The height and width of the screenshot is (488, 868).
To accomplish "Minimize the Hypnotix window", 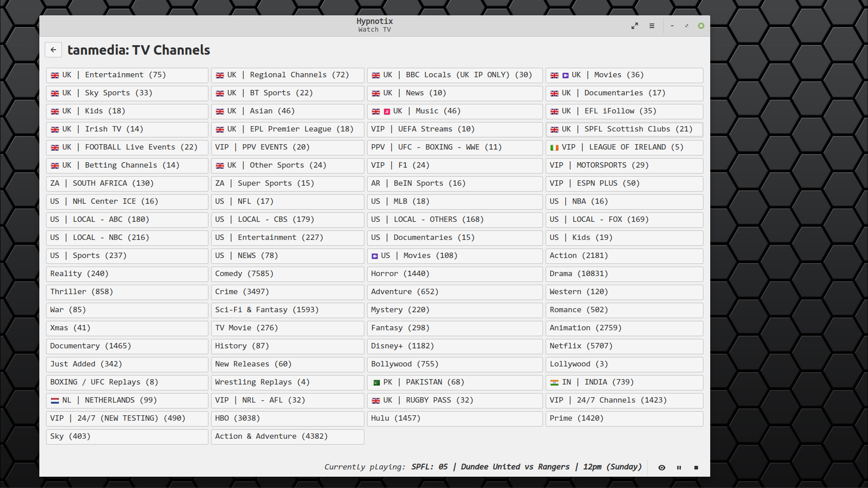I will coord(672,26).
